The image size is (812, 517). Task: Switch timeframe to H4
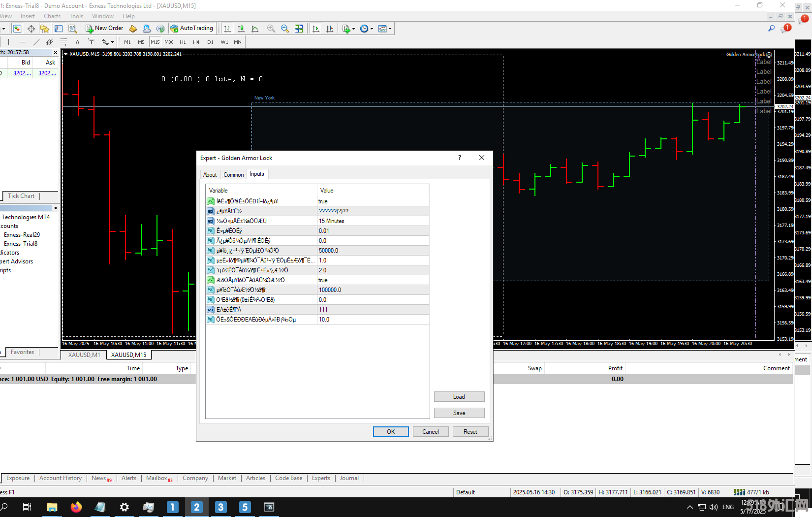[x=196, y=42]
